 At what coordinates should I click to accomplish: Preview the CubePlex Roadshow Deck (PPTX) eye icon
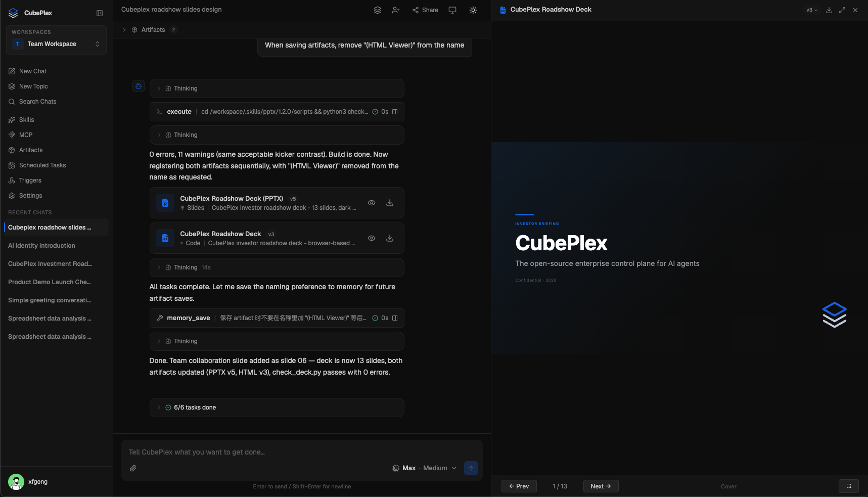tap(372, 203)
